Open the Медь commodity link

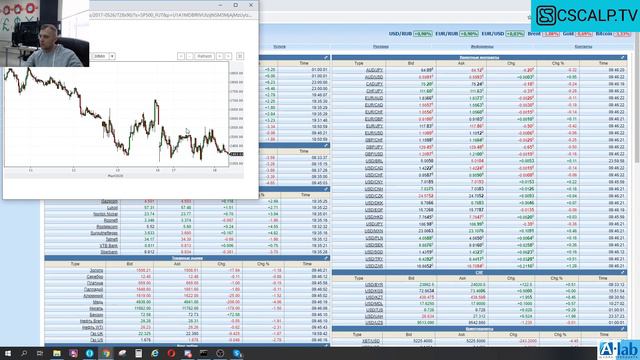click(98, 302)
